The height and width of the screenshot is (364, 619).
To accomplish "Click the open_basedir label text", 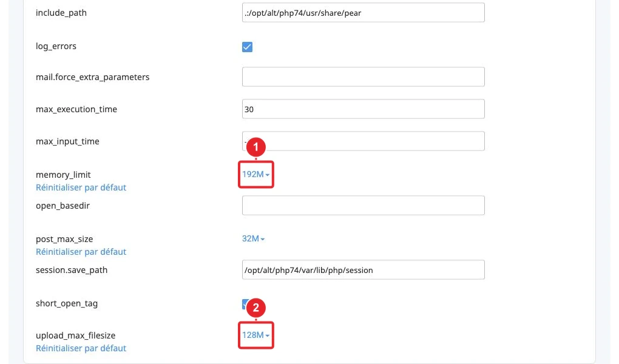I will tap(63, 206).
